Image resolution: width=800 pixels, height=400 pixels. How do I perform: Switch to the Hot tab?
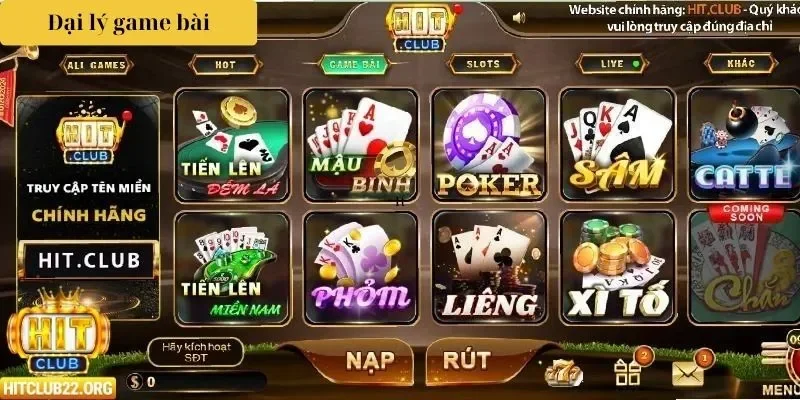point(225,65)
